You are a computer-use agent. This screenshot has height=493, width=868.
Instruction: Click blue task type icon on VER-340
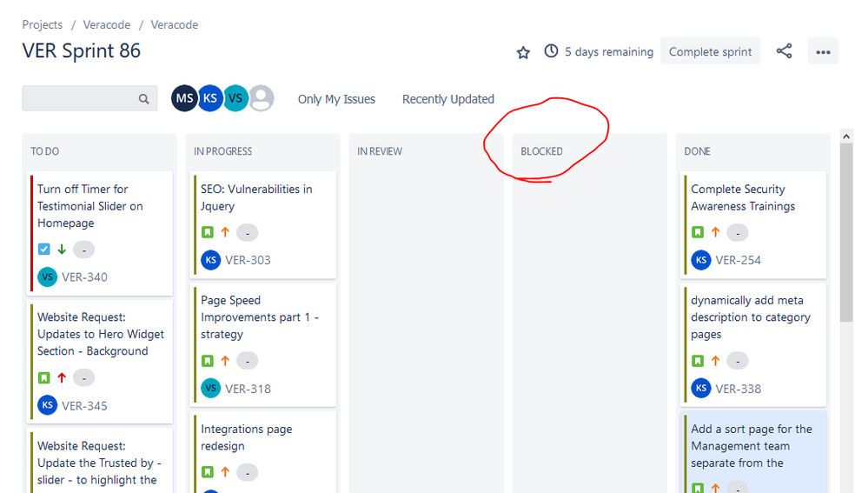click(x=43, y=250)
